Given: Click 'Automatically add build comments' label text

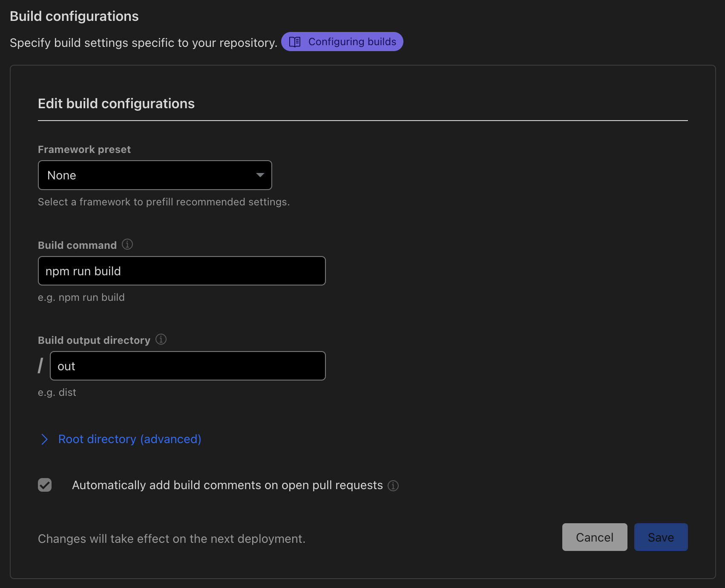Looking at the screenshot, I should tap(227, 485).
